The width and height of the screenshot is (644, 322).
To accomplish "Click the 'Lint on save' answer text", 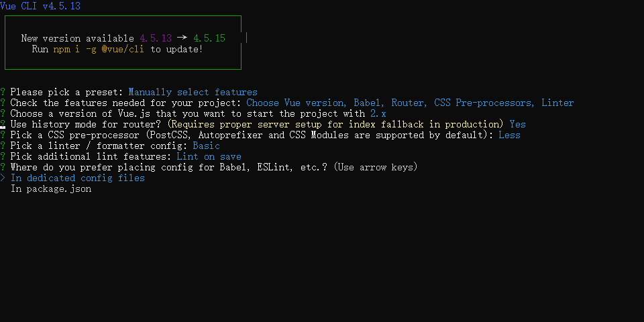I will pos(209,156).
